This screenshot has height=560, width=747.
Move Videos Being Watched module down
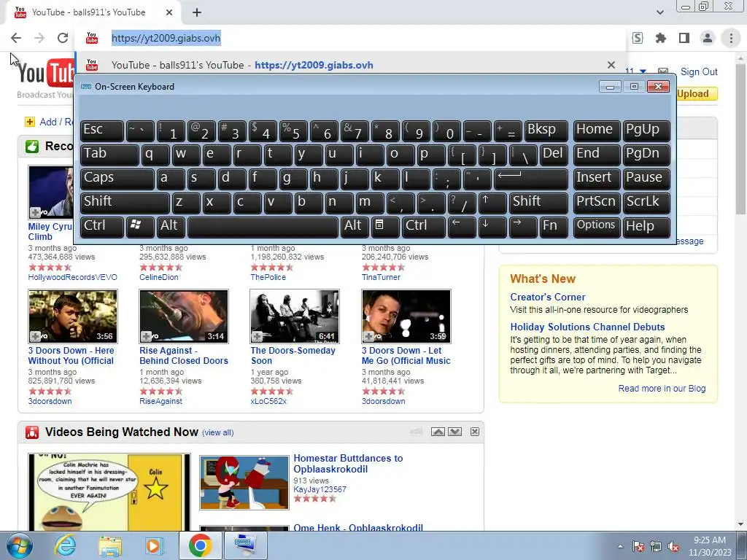[455, 432]
